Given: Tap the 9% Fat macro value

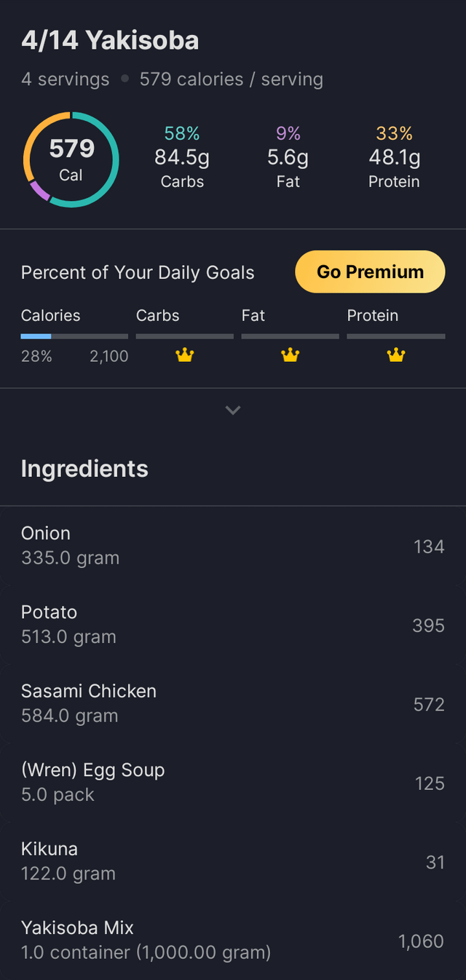Looking at the screenshot, I should click(x=288, y=157).
